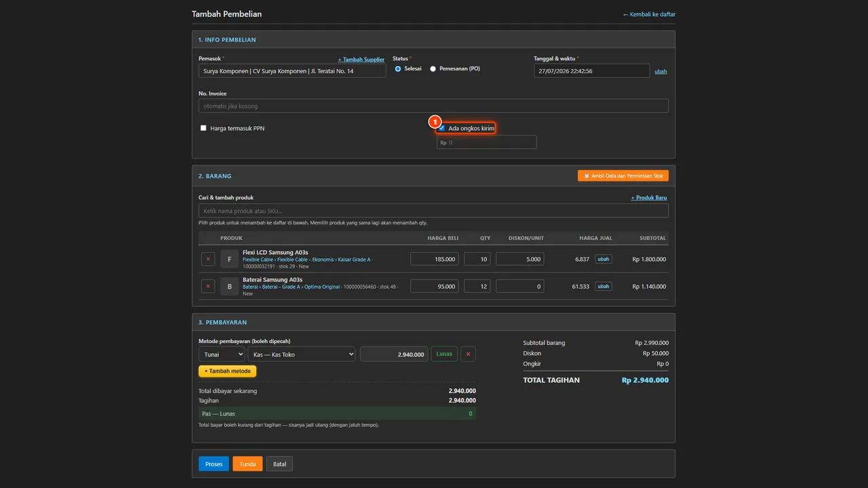Click ubah beside harga jual 6.837
This screenshot has width=868, height=488.
[x=604, y=259]
